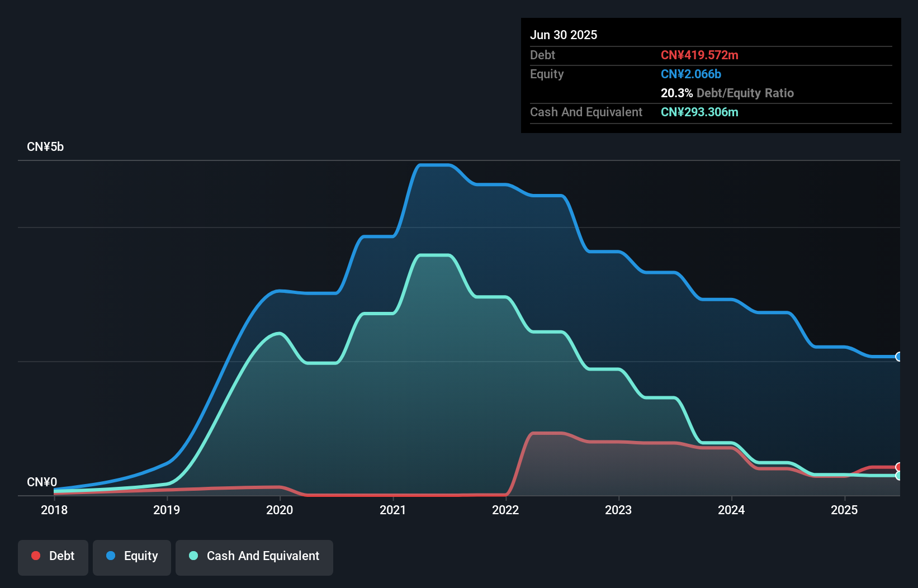Click the chart area near 2022
Viewport: 918px width, 588px height.
(506, 335)
